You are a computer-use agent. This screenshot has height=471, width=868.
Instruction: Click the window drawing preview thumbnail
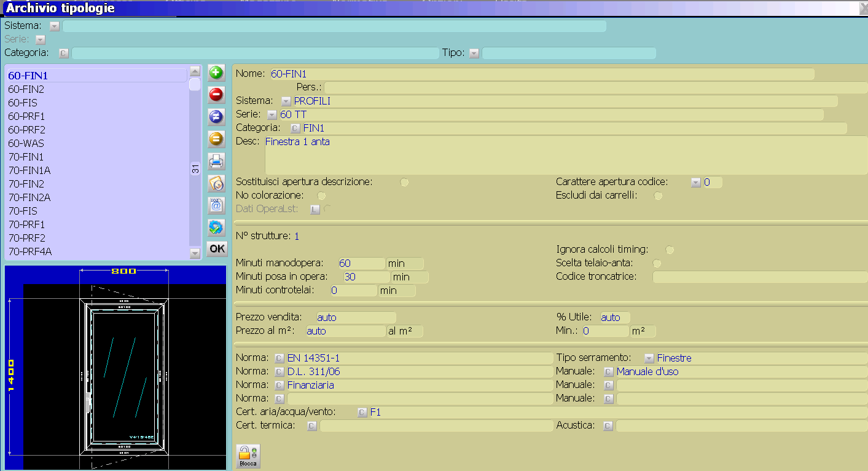pyautogui.click(x=115, y=368)
